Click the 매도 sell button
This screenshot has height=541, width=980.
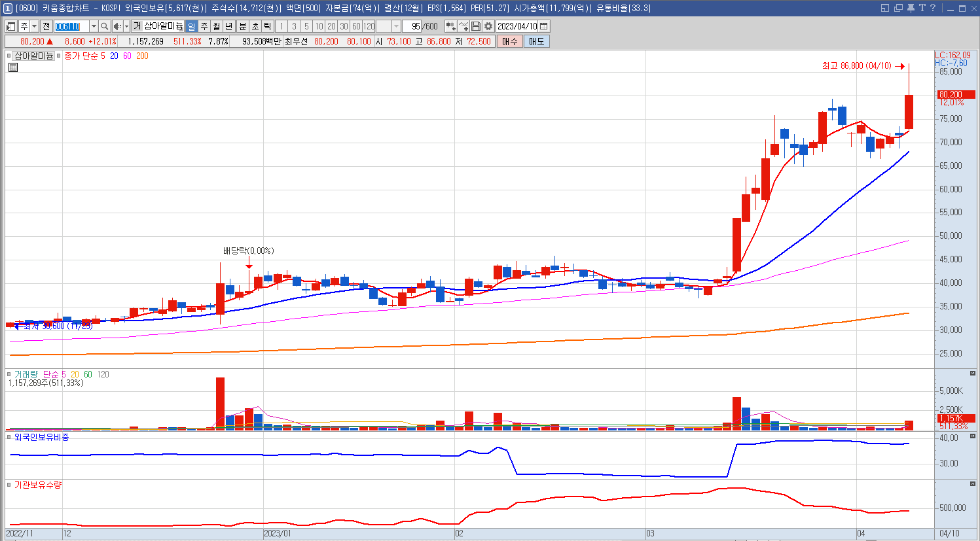pos(536,41)
